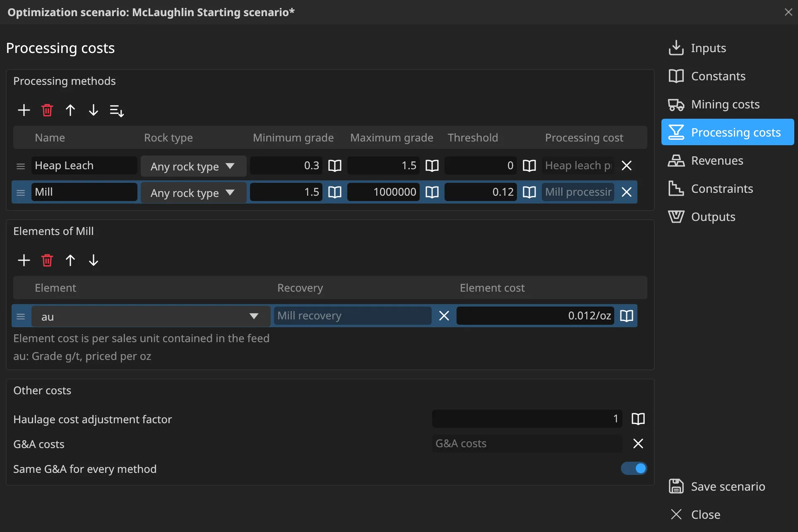Delete the selected processing method
The width and height of the screenshot is (798, 532).
coord(47,110)
